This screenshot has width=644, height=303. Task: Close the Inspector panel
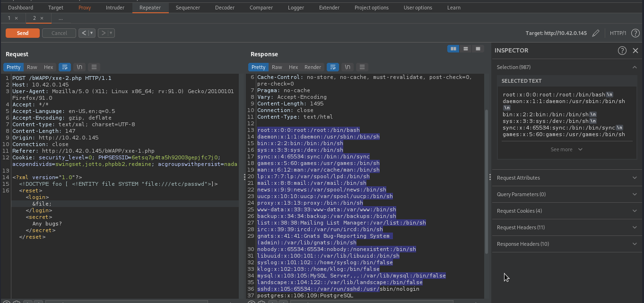(x=635, y=51)
